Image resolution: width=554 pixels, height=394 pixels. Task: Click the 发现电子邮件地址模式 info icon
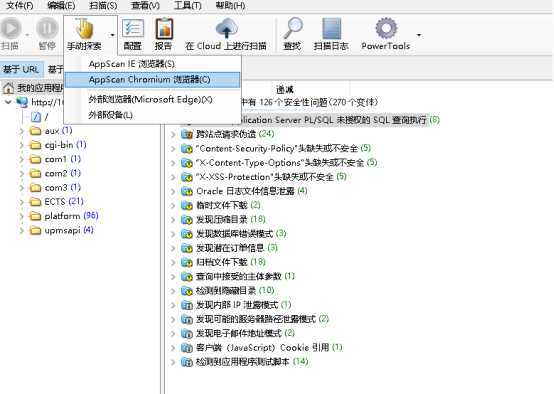[187, 333]
